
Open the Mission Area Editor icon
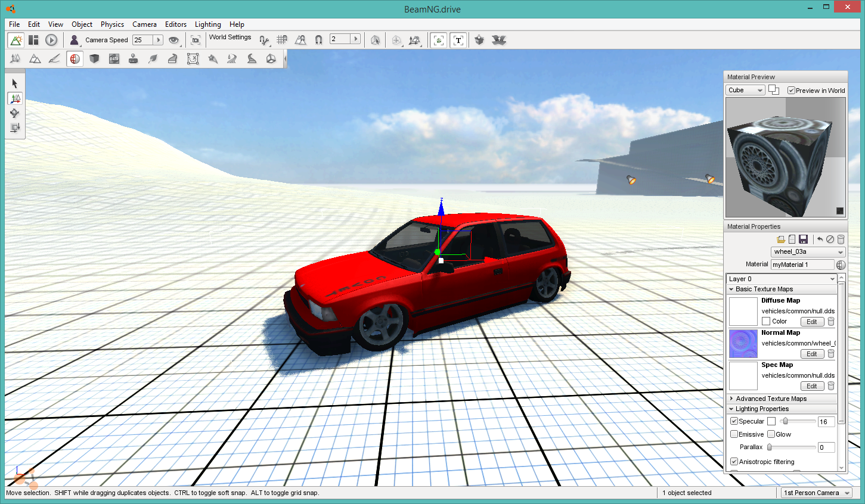tap(193, 58)
